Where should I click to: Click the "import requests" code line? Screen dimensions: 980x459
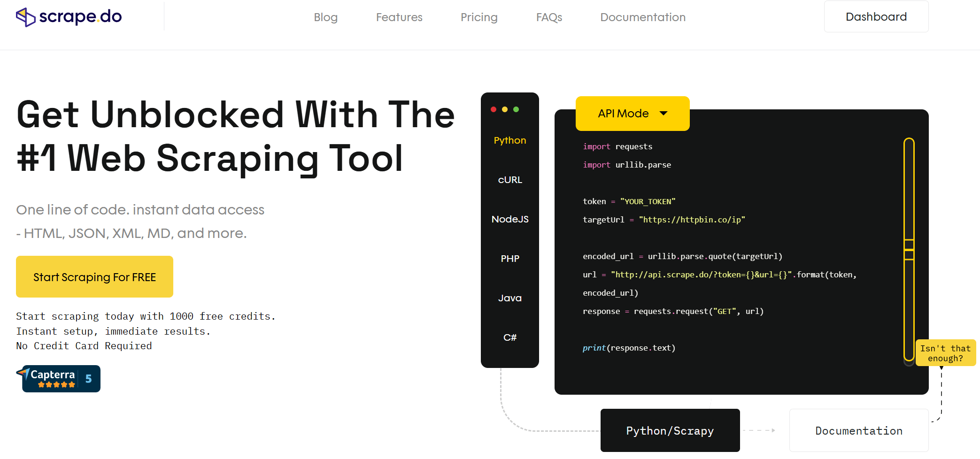click(x=617, y=146)
